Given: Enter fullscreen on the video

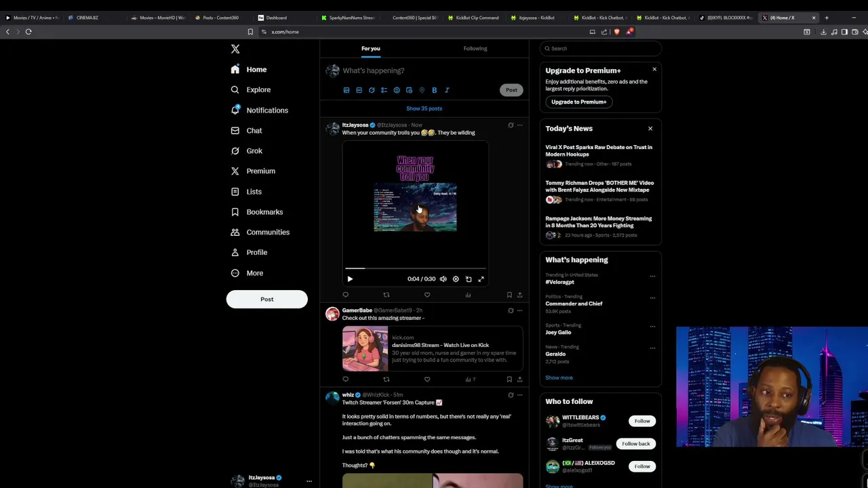Looking at the screenshot, I should click(x=481, y=279).
